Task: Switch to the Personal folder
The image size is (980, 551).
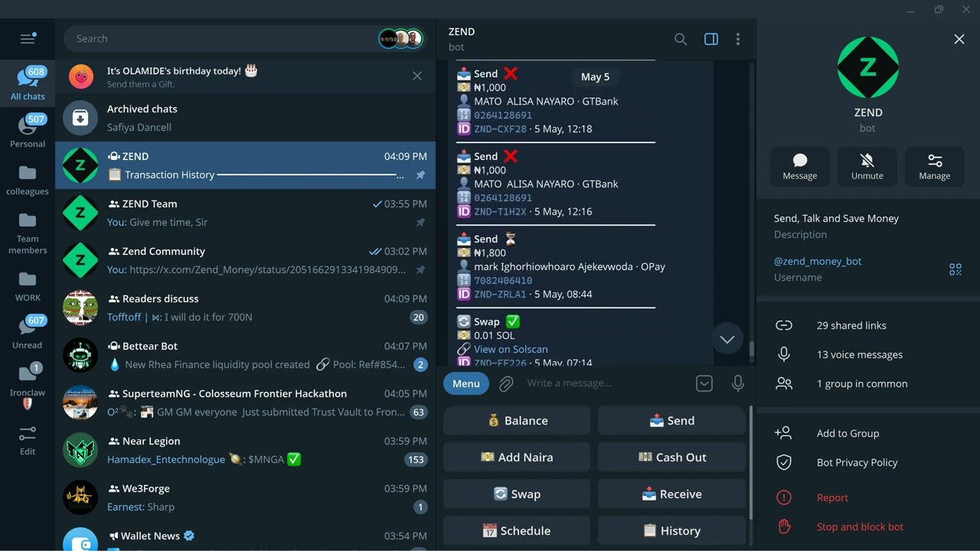Action: [28, 131]
